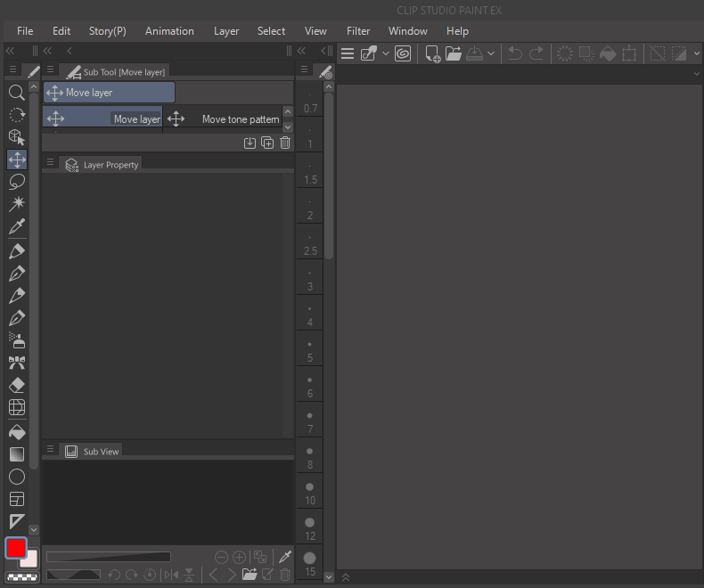Screen dimensions: 704x588
Task: Select the Zoom magnifier tool
Action: (x=16, y=92)
